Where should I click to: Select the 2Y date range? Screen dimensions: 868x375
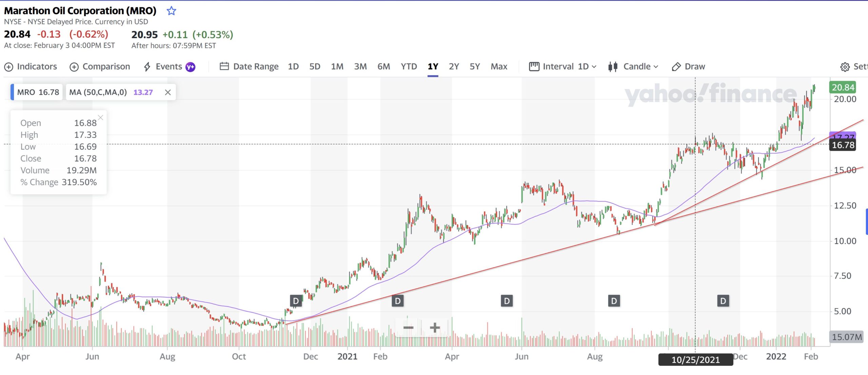click(454, 66)
